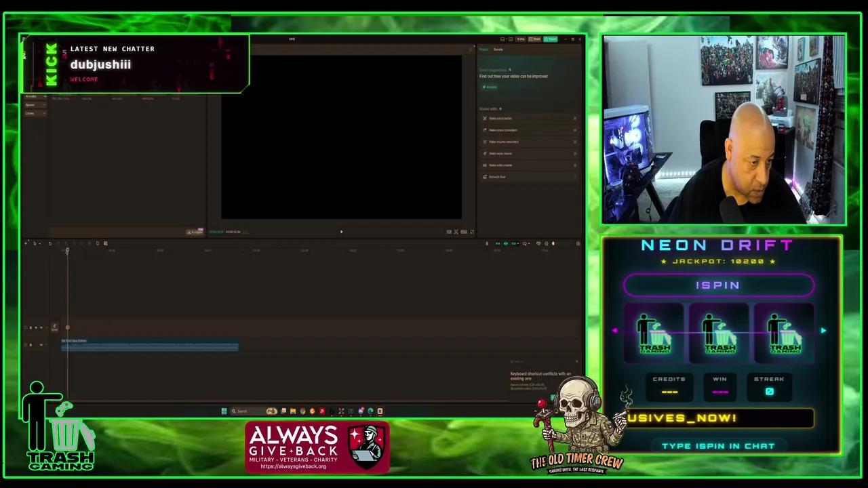Image resolution: width=868 pixels, height=488 pixels.
Task: Toggle Make video clearer
Action: point(575,165)
